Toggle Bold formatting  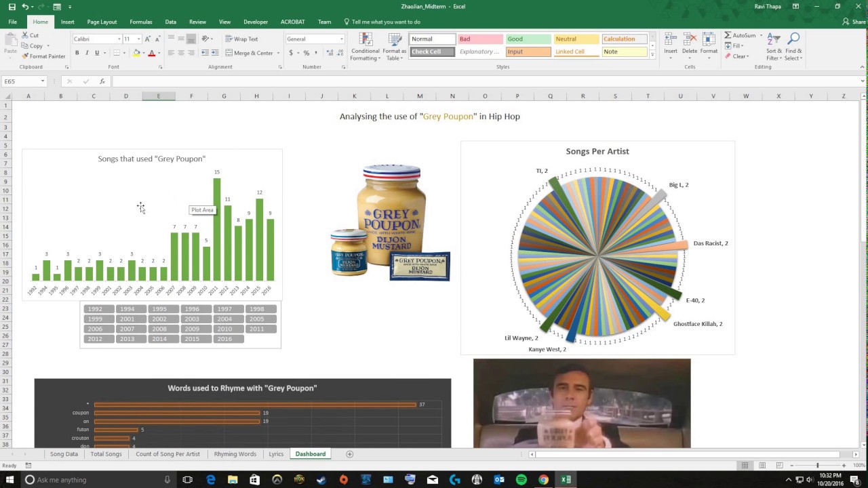coord(77,53)
